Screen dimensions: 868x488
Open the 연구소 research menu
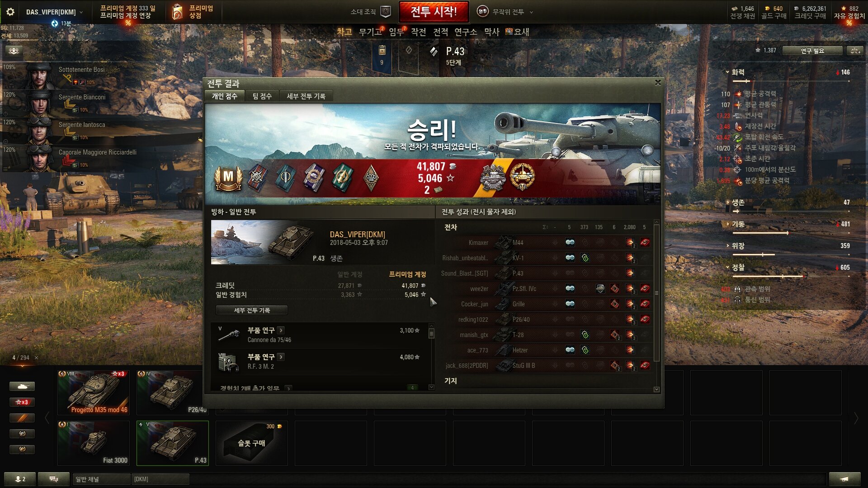(465, 32)
